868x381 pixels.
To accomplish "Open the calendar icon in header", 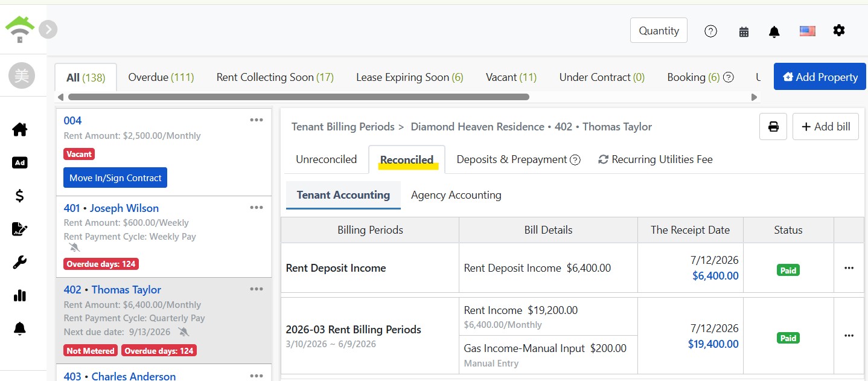I will point(744,32).
